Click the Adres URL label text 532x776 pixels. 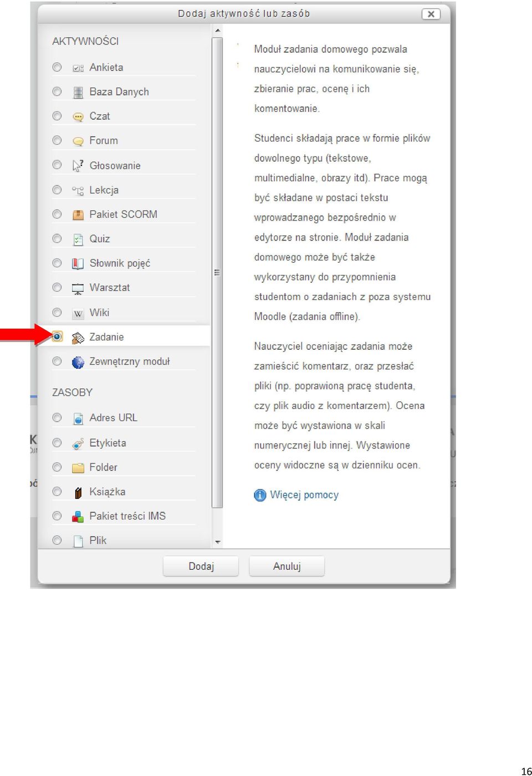coord(114,418)
